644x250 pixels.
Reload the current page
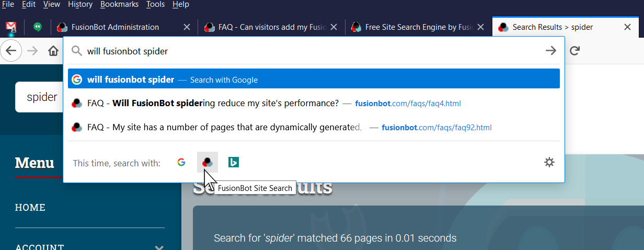point(575,51)
